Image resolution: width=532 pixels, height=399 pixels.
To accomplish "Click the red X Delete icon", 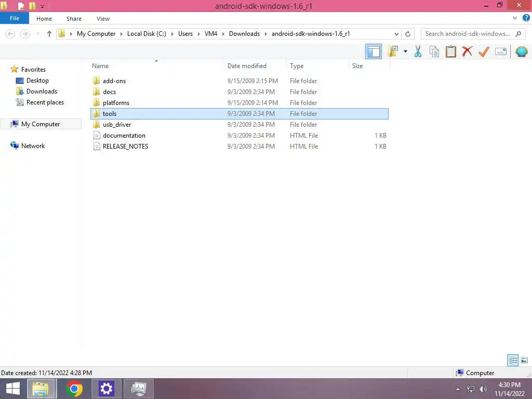I will pos(467,51).
